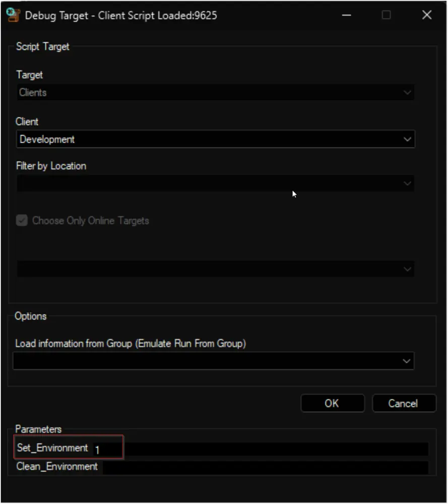Click the Set_Environment parameter value field
448x504 pixels.
[x=261, y=449]
